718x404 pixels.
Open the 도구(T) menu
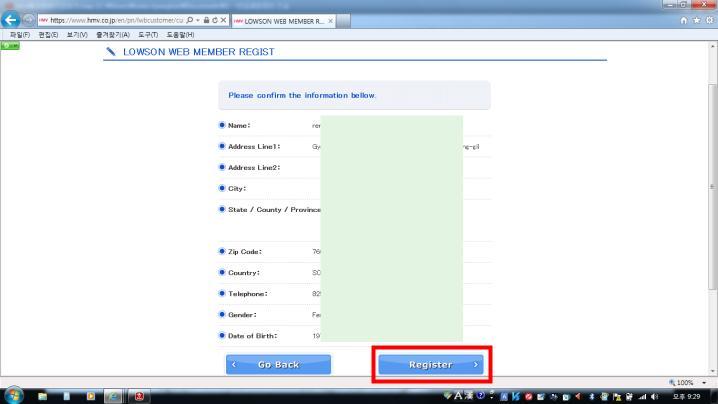[148, 35]
